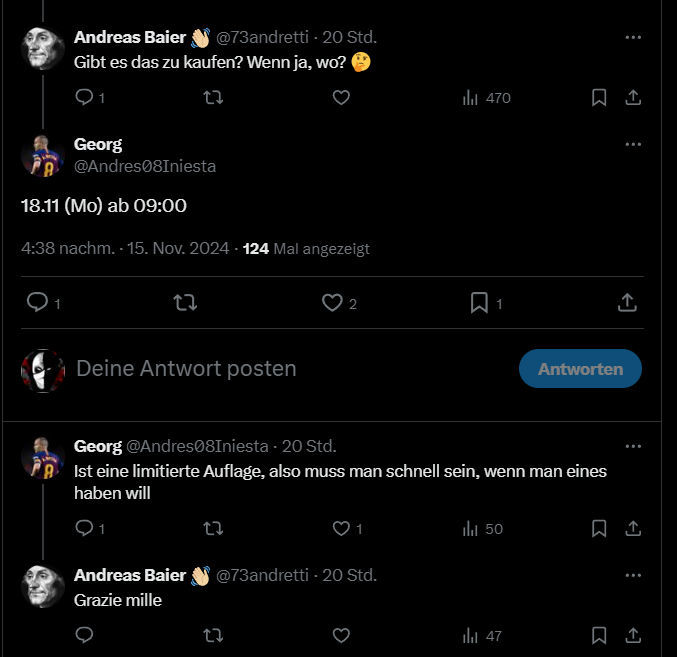View analytics showing 50 views
Viewport: 677px width, 657px height.
point(484,528)
